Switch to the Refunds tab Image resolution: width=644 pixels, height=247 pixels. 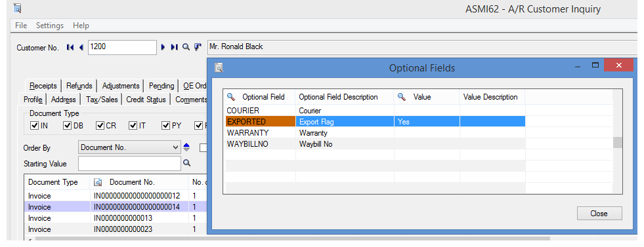point(79,86)
